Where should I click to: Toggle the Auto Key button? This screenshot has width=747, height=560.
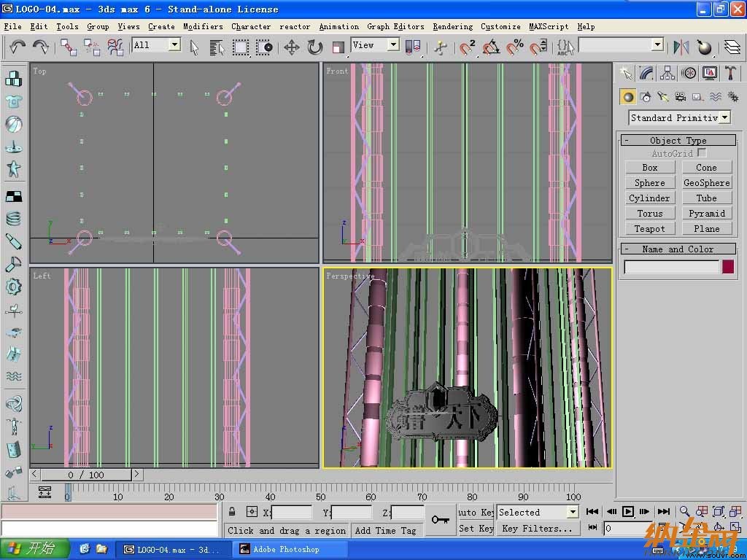click(x=476, y=513)
